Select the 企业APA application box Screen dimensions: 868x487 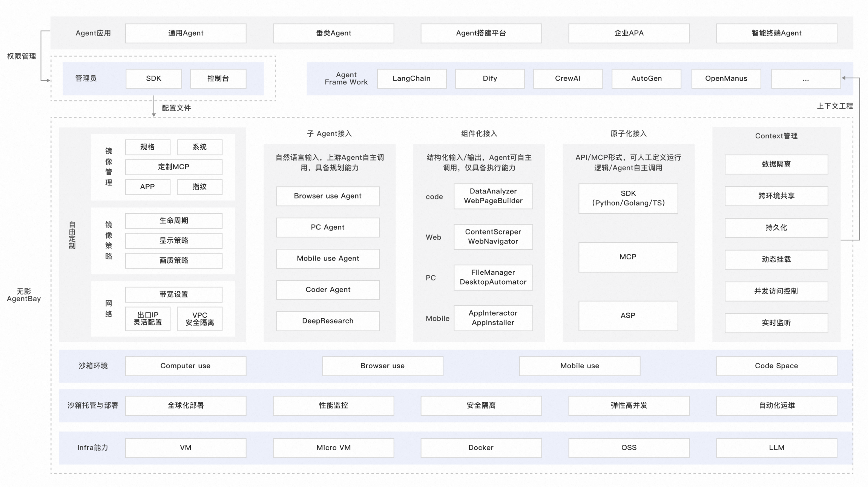[x=629, y=33]
